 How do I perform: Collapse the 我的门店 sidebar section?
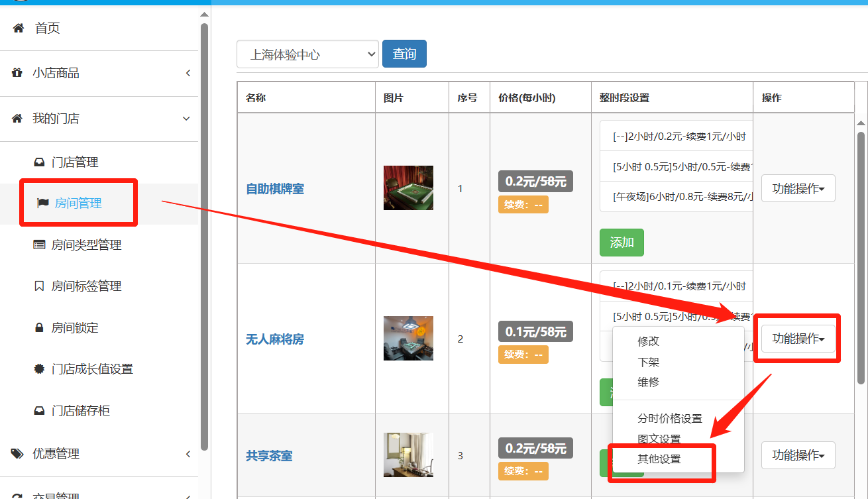pos(187,119)
